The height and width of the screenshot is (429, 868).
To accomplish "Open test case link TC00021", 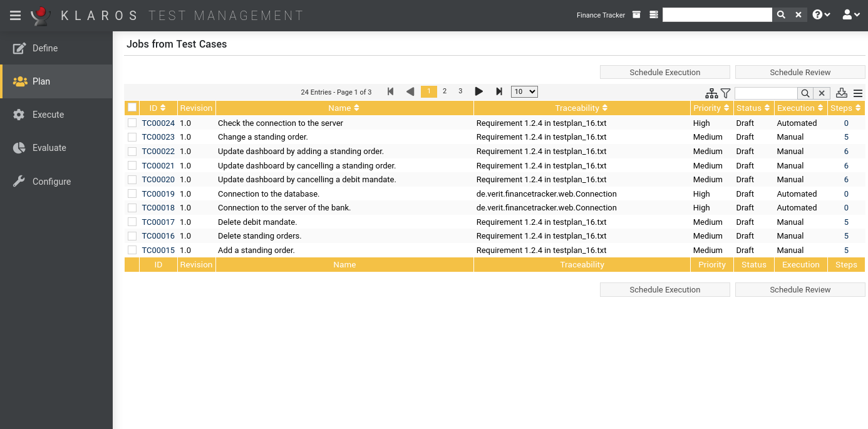I will point(158,165).
